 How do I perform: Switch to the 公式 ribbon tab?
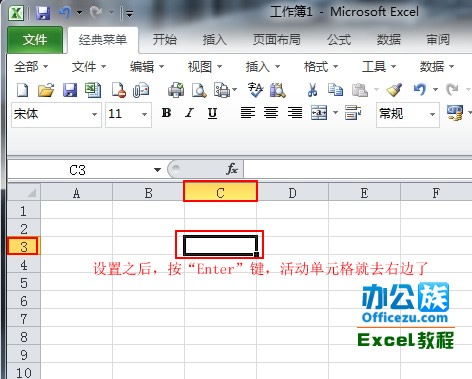tap(339, 40)
